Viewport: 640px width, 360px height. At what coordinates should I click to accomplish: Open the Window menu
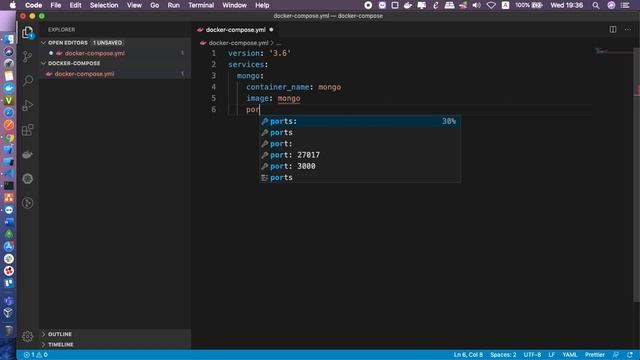tap(235, 5)
